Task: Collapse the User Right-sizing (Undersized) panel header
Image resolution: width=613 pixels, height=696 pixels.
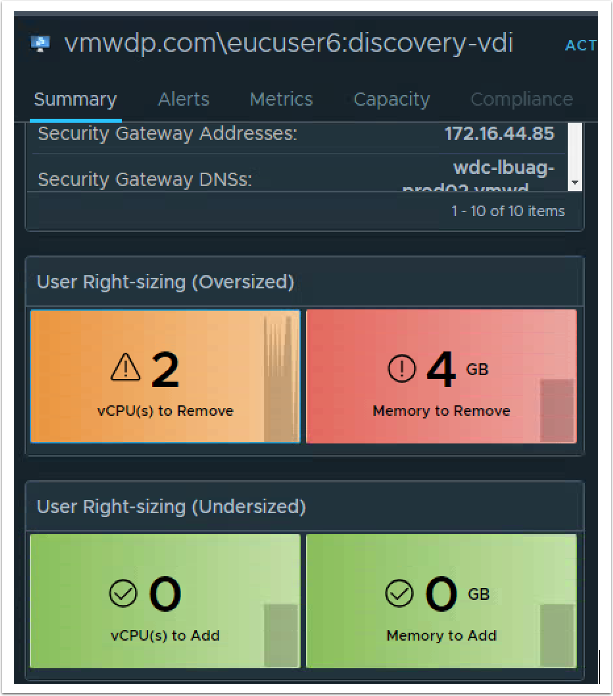Action: pos(304,506)
